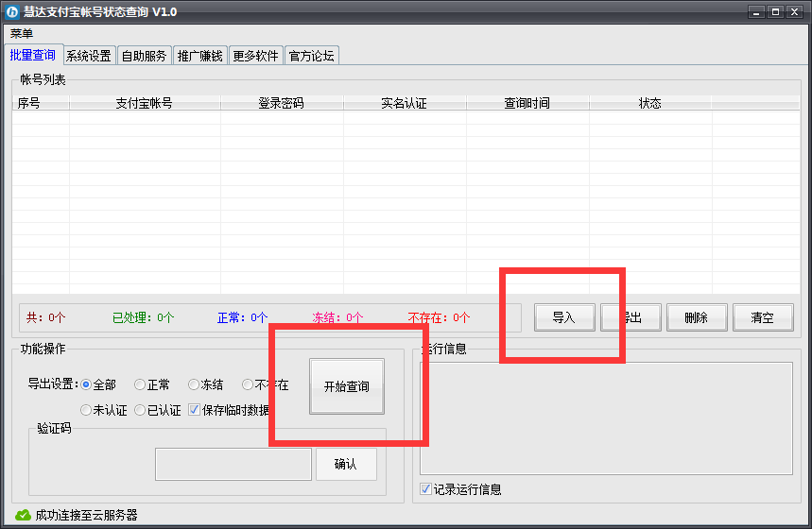The width and height of the screenshot is (812, 529).
Task: Click the 验证码 input field
Action: pyautogui.click(x=233, y=464)
